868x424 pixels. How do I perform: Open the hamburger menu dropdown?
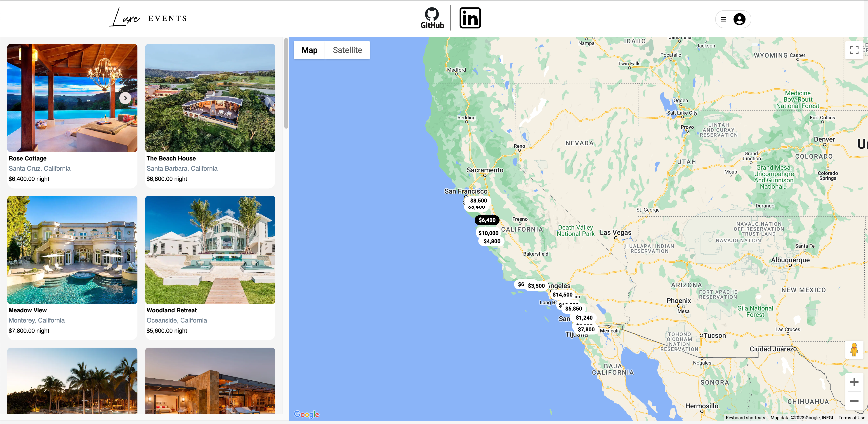[723, 19]
